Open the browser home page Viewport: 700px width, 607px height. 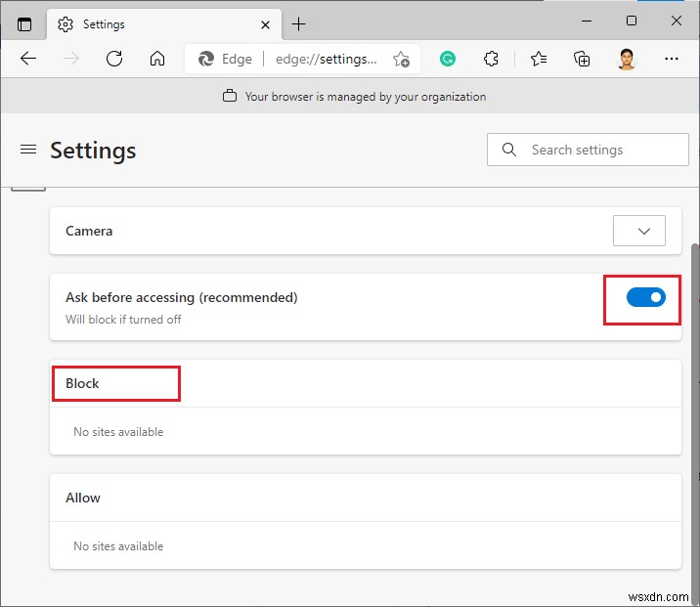click(157, 59)
